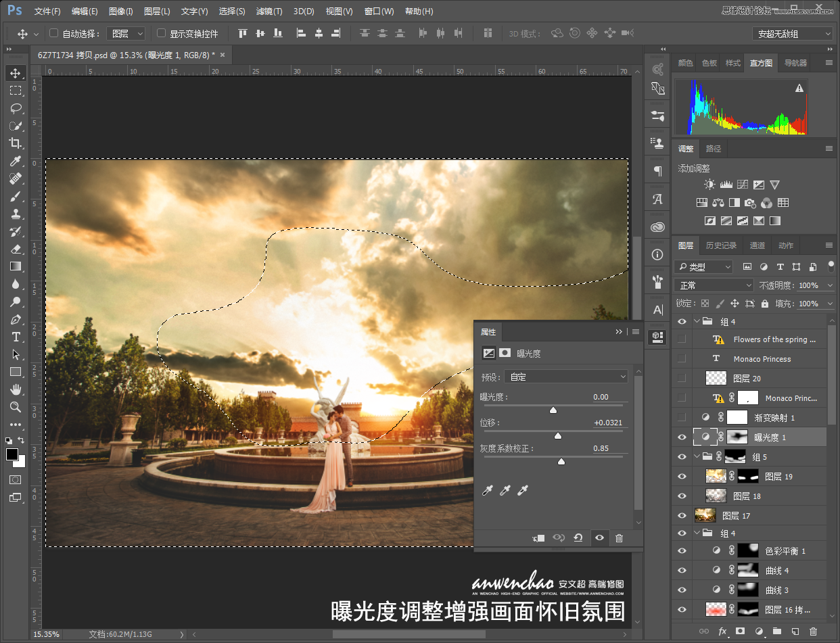
Task: Click the 位移 offset slider handle
Action: 558,436
